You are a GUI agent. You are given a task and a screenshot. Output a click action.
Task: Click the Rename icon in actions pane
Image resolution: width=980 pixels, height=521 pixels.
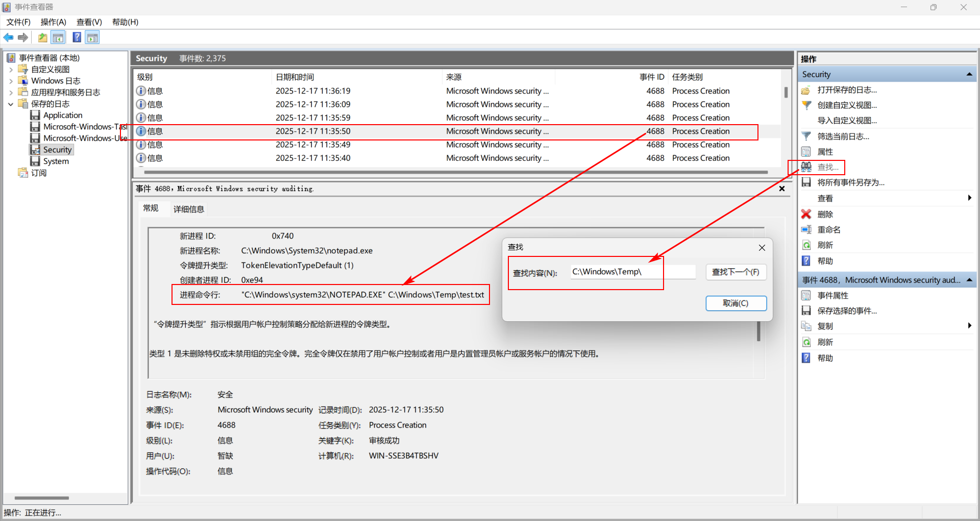(x=806, y=230)
